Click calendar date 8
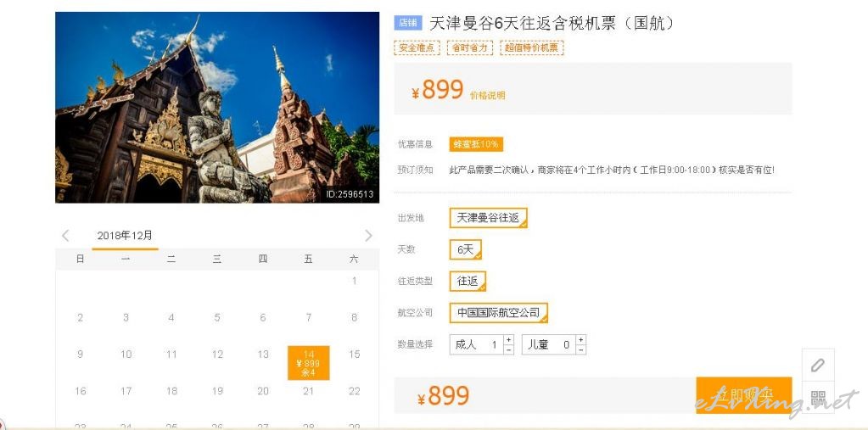This screenshot has height=430, width=868. (x=355, y=317)
